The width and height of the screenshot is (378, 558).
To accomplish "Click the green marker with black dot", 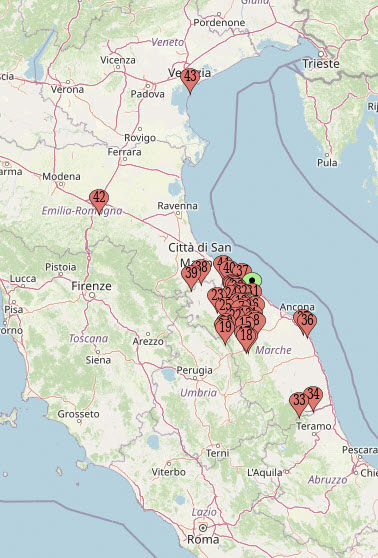I will (252, 280).
